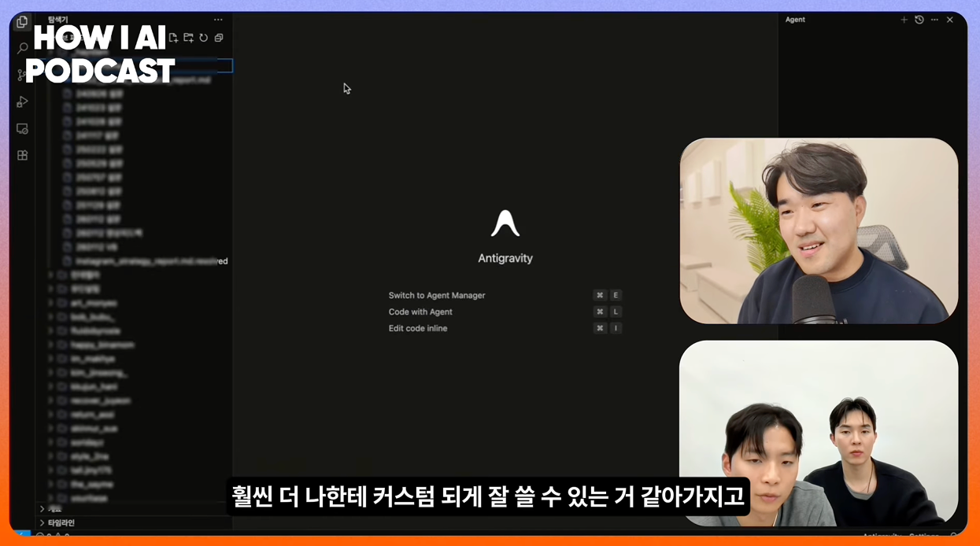Screen dimensions: 980x546
Task: Open the Extensions view
Action: click(21, 155)
